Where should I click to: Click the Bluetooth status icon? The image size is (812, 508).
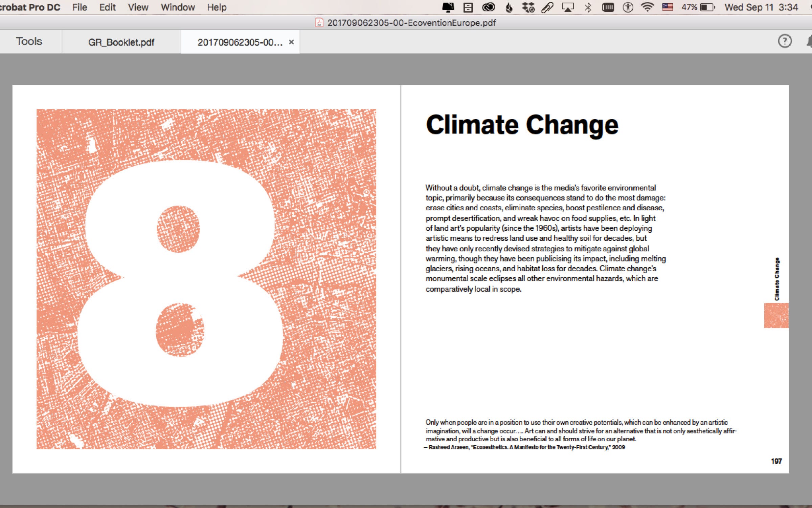(588, 7)
